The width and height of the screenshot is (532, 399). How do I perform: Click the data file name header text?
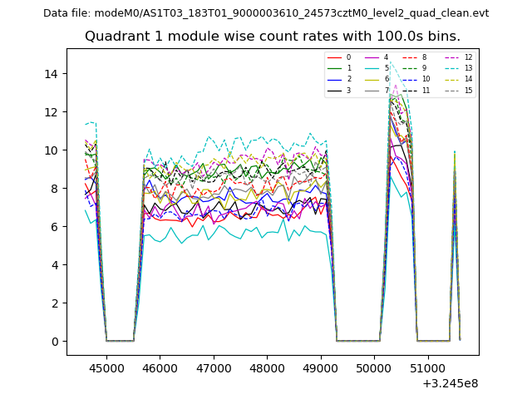coord(266,13)
